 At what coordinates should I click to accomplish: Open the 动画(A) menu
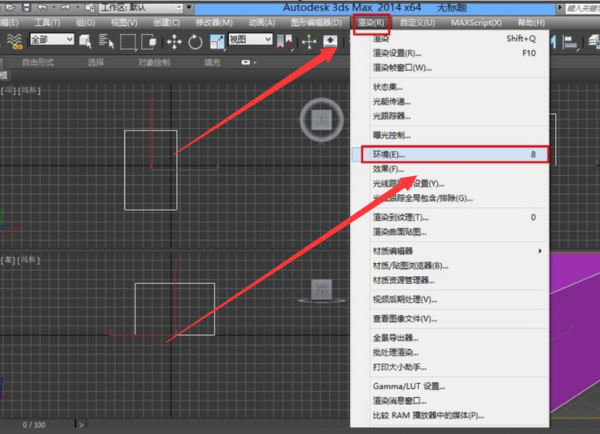262,23
